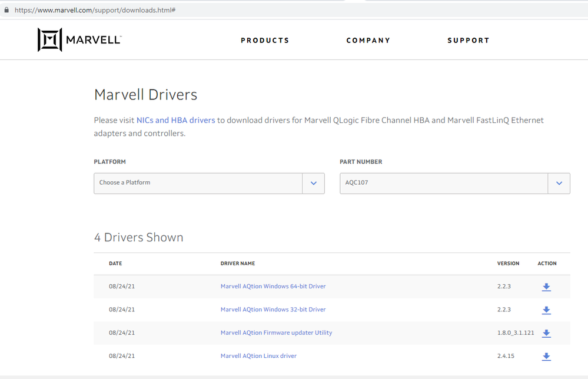
Task: Click the DRIVER NAME column header
Action: point(238,263)
